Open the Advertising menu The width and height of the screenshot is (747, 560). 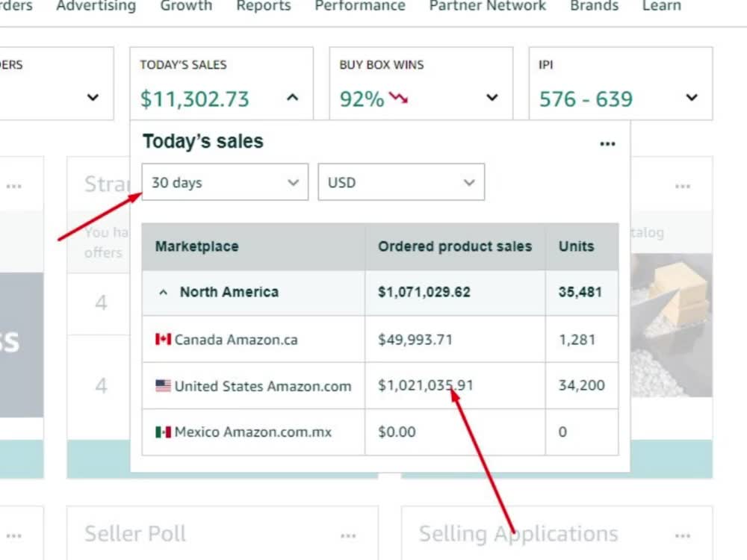tap(96, 6)
